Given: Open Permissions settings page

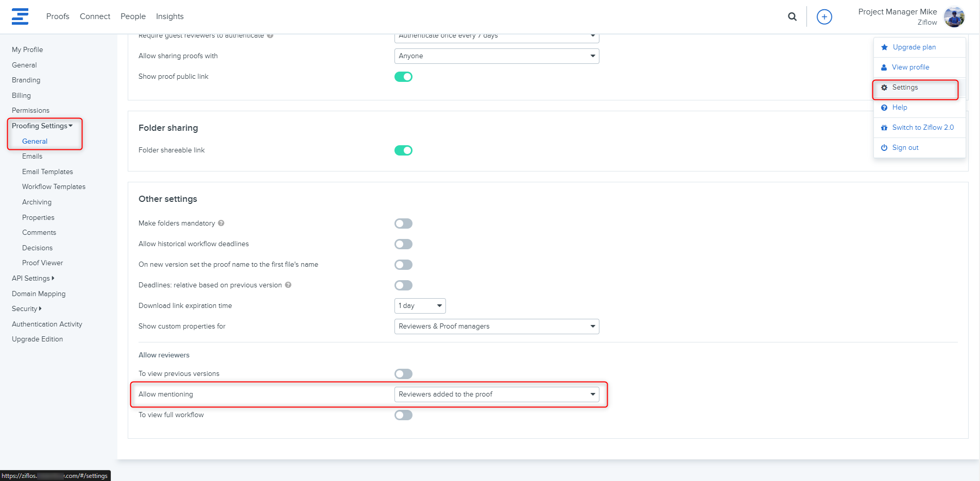Looking at the screenshot, I should coord(30,110).
